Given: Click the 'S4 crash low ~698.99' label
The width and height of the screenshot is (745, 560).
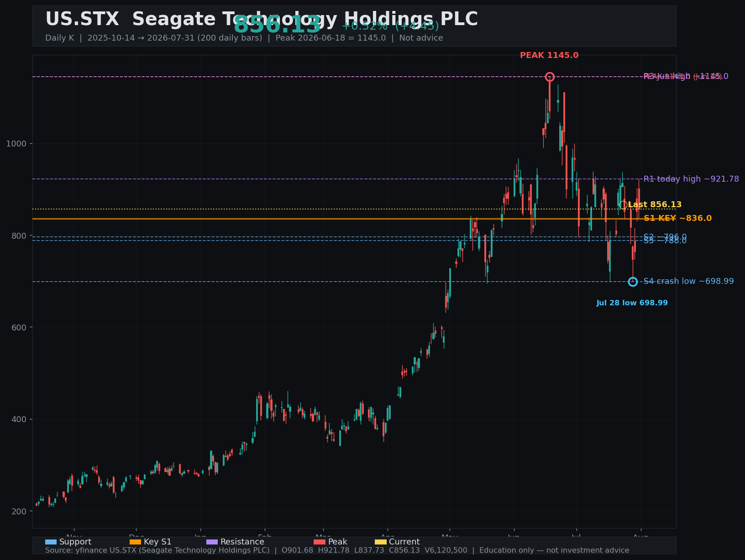Looking at the screenshot, I should (x=688, y=281).
